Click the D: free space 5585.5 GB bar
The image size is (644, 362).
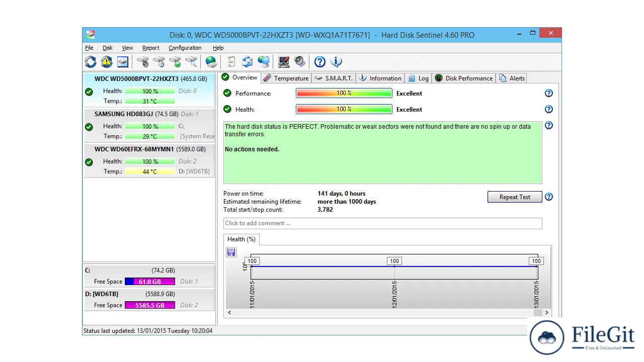pos(150,305)
